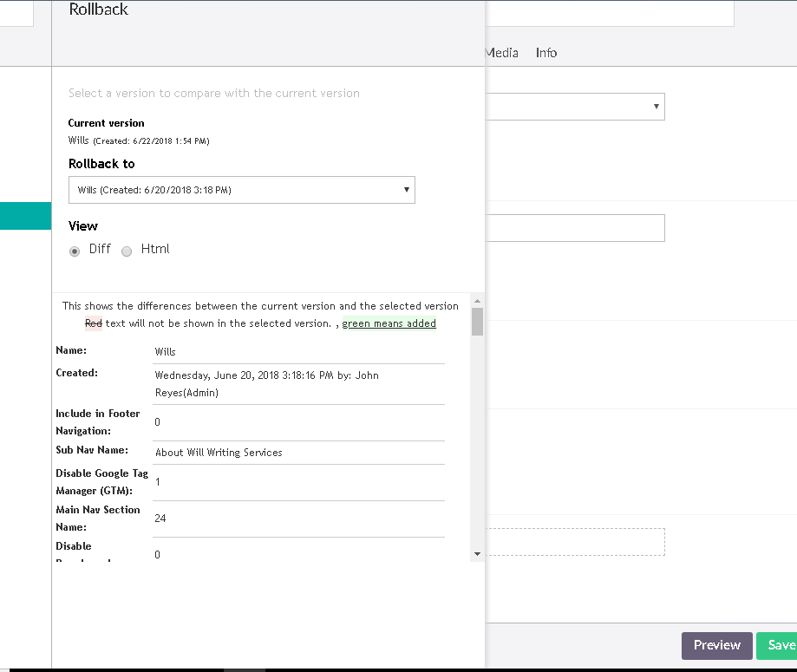Select the Html view radio button
This screenshot has height=672, width=797.
[127, 251]
